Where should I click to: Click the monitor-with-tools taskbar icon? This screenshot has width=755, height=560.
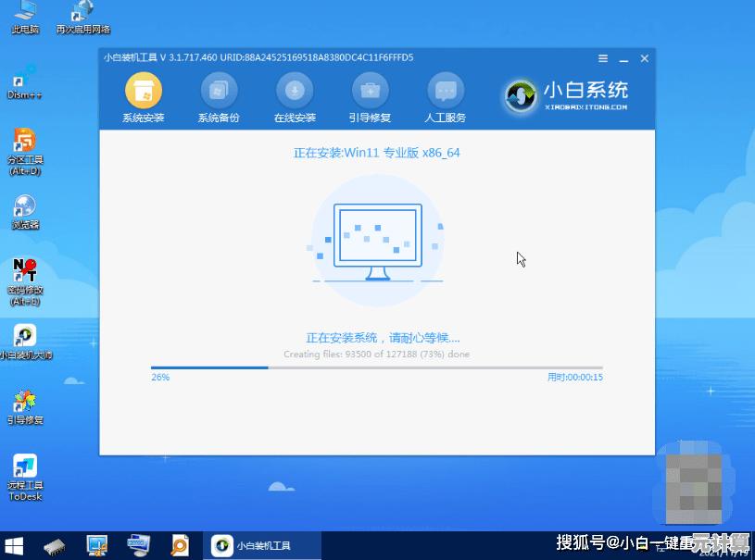96,545
